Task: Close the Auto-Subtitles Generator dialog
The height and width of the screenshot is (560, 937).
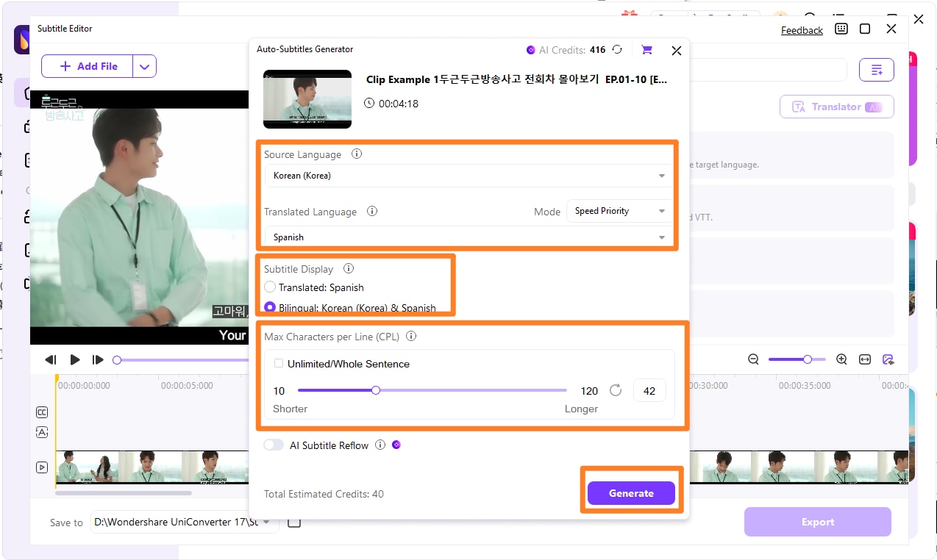Action: point(677,51)
